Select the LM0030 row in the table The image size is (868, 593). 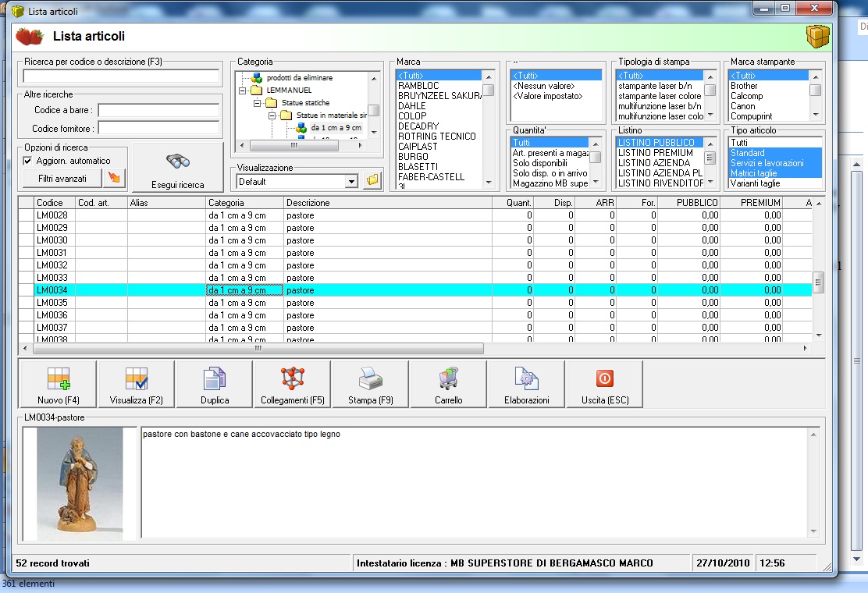point(414,240)
